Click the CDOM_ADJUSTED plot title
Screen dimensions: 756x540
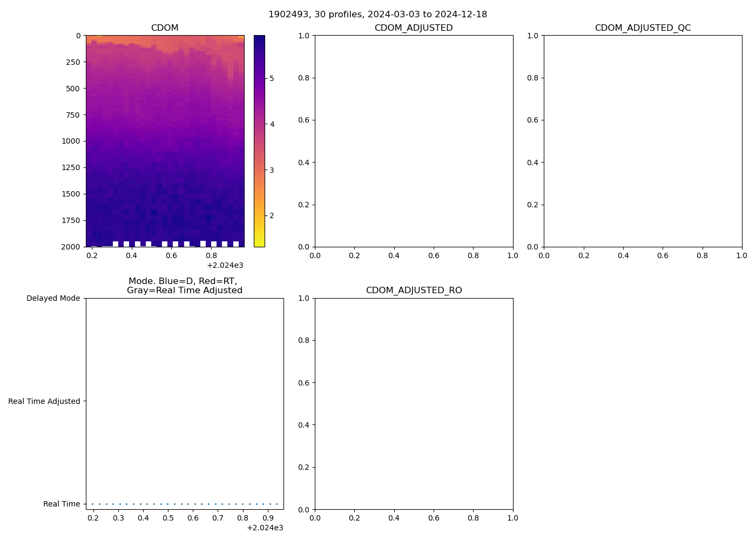(414, 28)
